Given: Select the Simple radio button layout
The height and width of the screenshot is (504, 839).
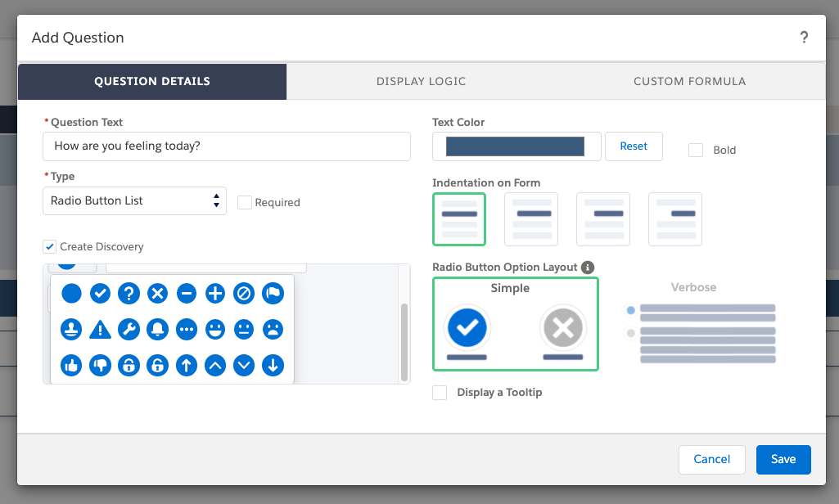Looking at the screenshot, I should (516, 324).
